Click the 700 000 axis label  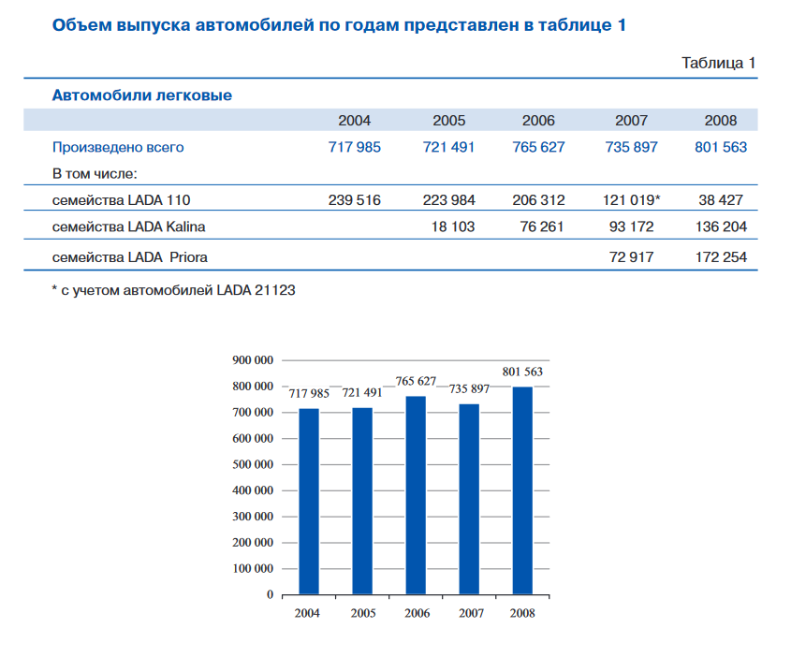[x=252, y=412]
